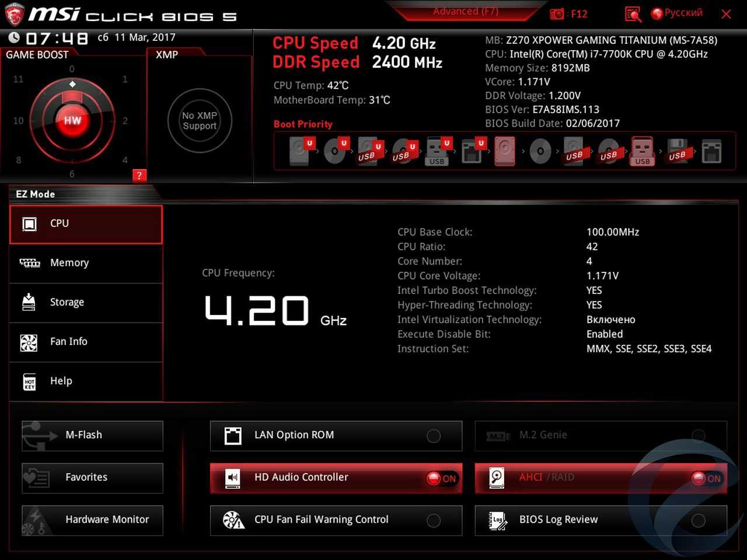Enable CPU Fan Fail Warning Control

434,520
